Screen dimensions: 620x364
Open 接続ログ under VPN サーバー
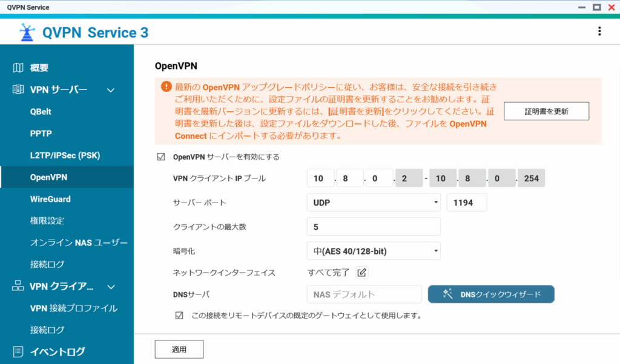click(x=47, y=264)
